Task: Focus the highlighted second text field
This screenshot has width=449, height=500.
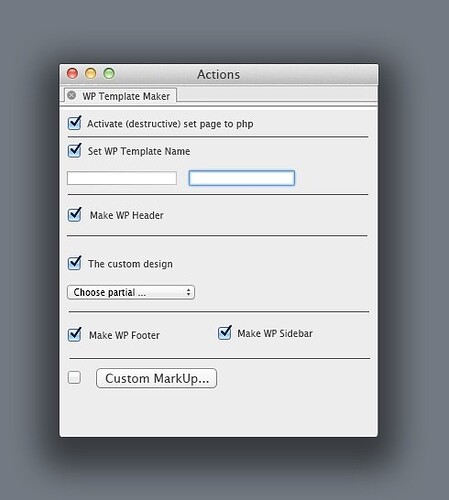Action: 242,178
